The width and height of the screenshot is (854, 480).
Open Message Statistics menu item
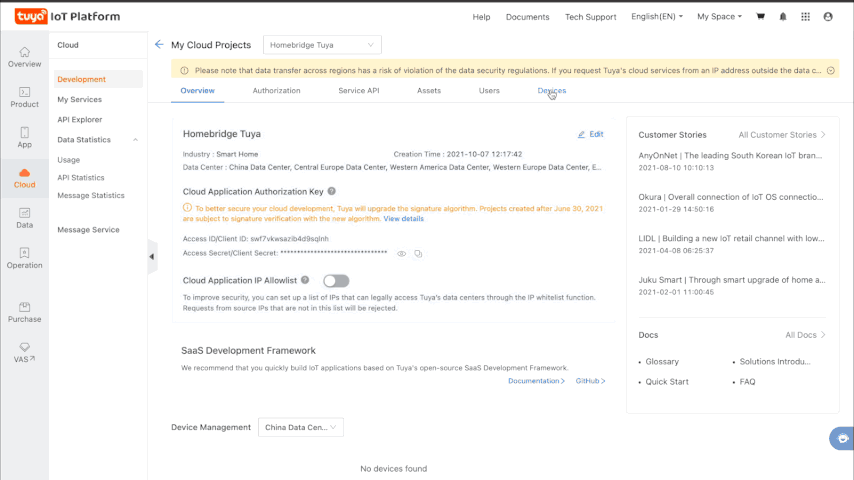pos(91,195)
